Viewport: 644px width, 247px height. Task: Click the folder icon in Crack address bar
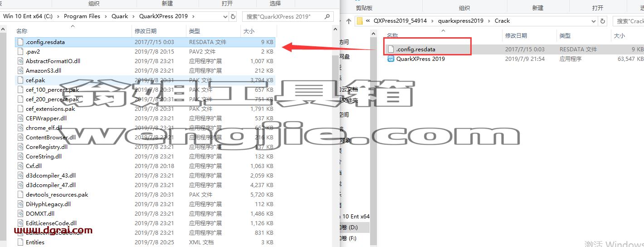(x=360, y=21)
